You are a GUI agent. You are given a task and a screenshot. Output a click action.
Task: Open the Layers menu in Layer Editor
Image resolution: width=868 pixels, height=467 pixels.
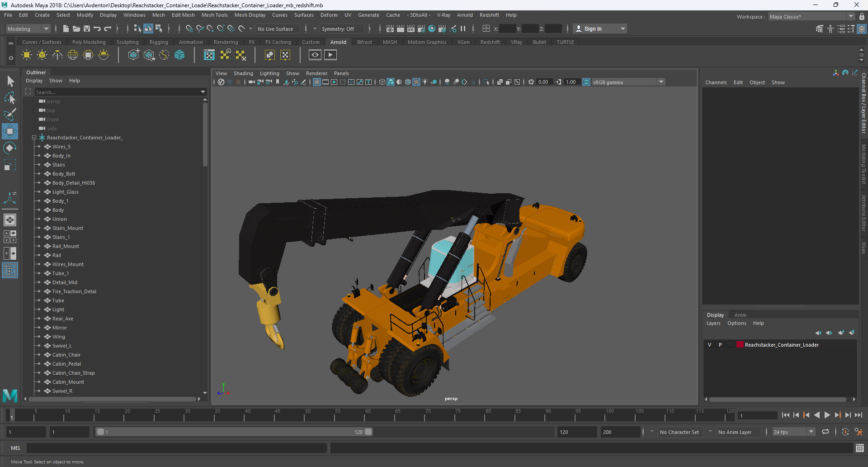tap(713, 323)
